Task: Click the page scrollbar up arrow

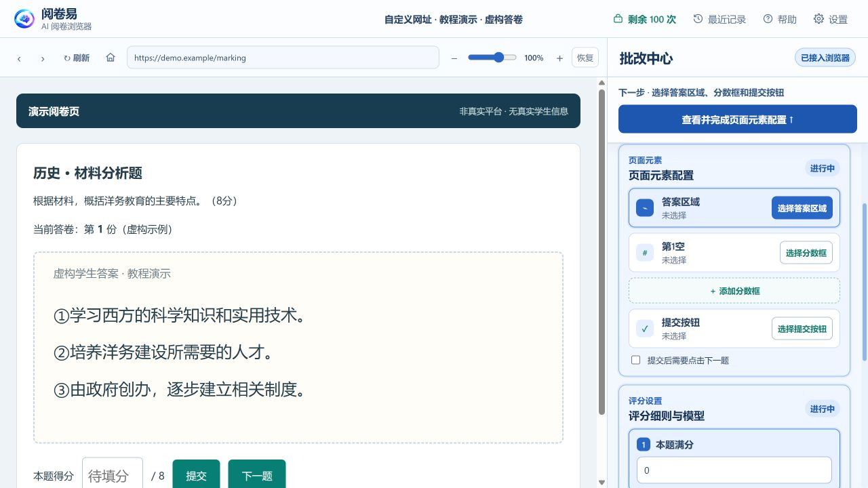Action: (x=601, y=83)
